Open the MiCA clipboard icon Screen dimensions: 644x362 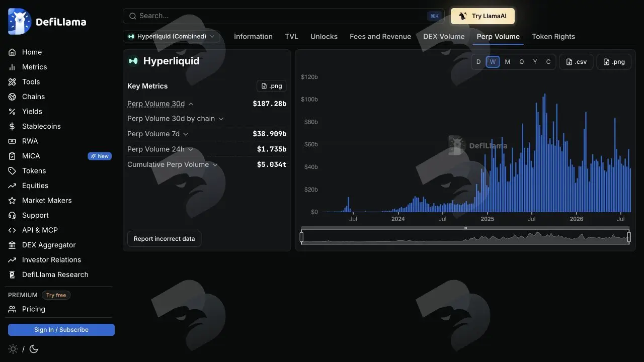tap(13, 156)
